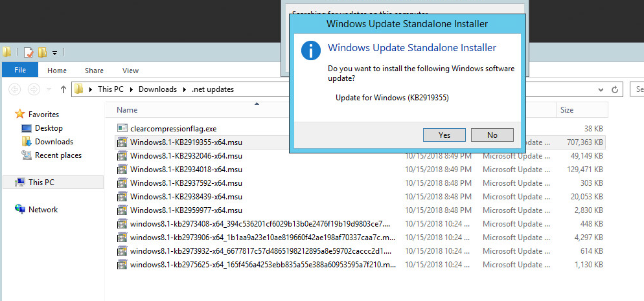The image size is (644, 301).
Task: Expand the chevron before Downloads in the breadcrumb
Action: [x=132, y=89]
